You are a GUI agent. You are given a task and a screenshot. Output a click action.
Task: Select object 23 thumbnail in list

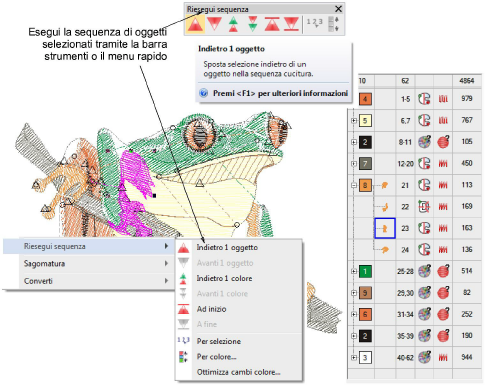pos(385,228)
